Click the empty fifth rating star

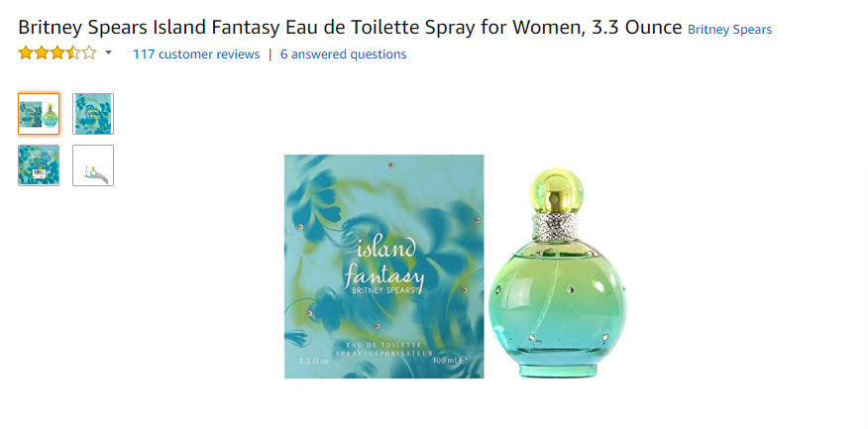(x=89, y=54)
